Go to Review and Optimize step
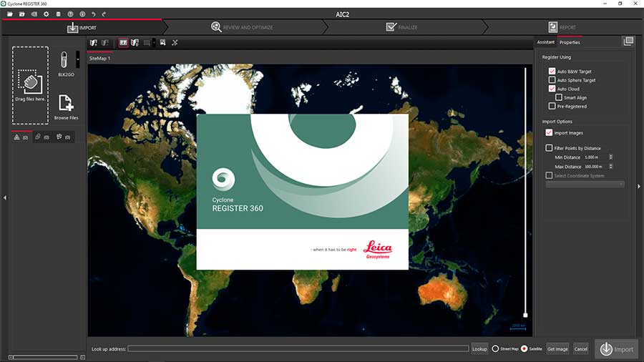Image resolution: width=644 pixels, height=362 pixels. [243, 27]
